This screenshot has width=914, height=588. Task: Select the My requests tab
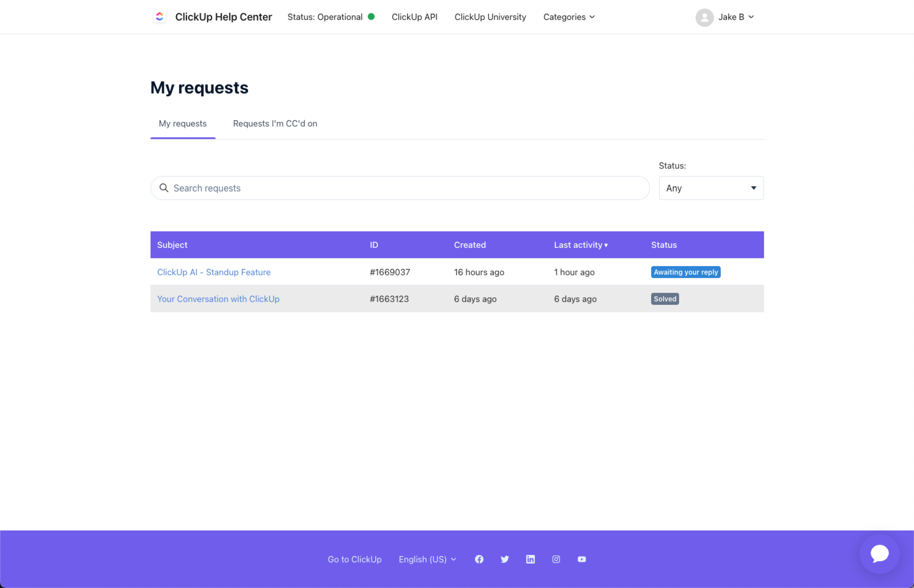click(x=183, y=124)
